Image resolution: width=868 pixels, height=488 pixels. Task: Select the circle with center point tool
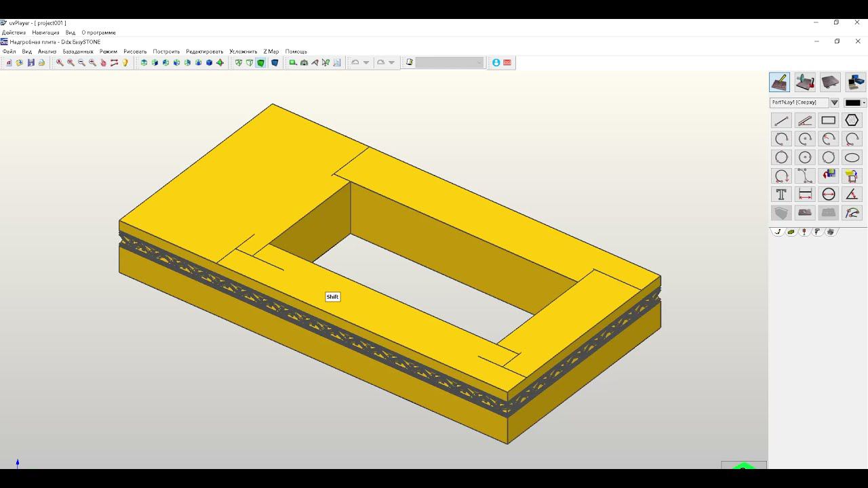(805, 157)
